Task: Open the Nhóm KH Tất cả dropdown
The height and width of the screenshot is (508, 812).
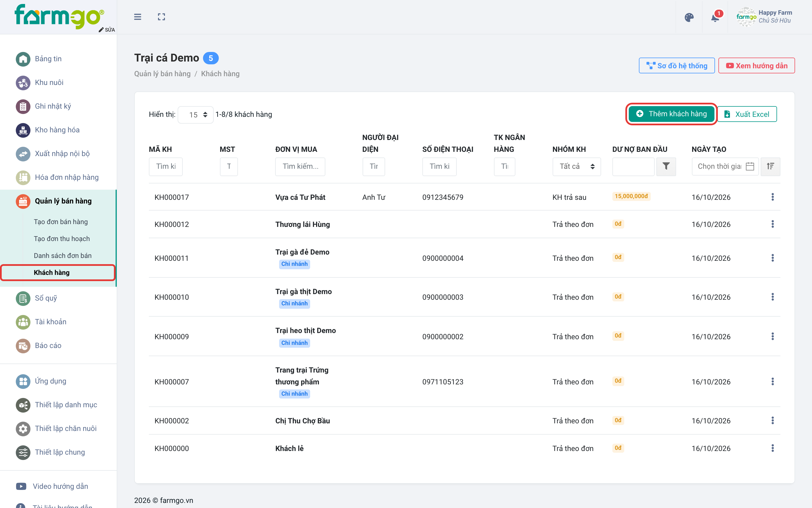Action: click(577, 166)
